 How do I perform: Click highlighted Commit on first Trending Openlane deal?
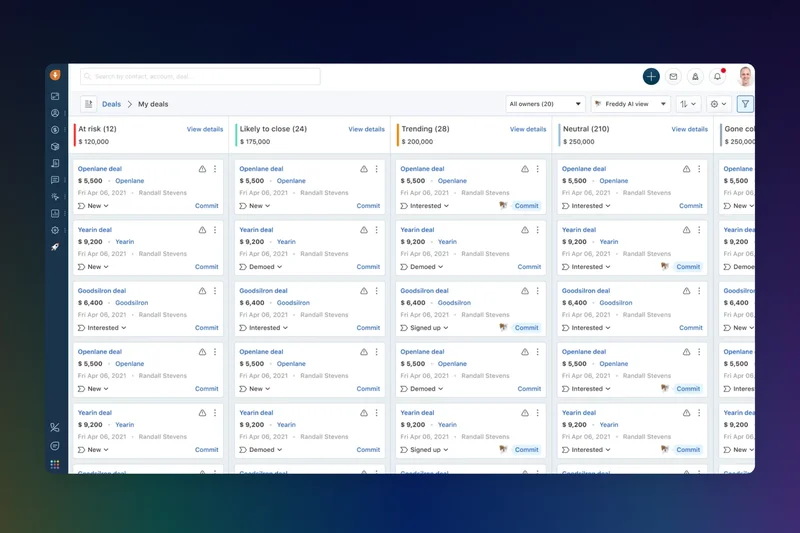pyautogui.click(x=527, y=206)
